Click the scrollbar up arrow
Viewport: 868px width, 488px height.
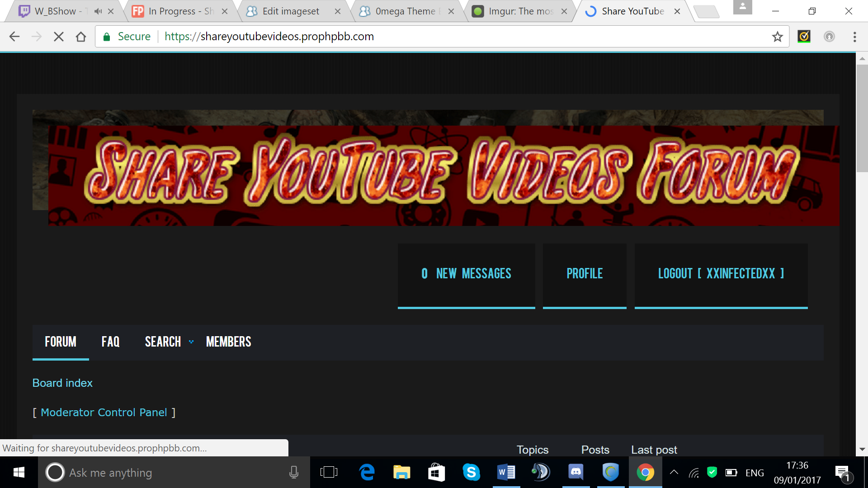pyautogui.click(x=862, y=59)
